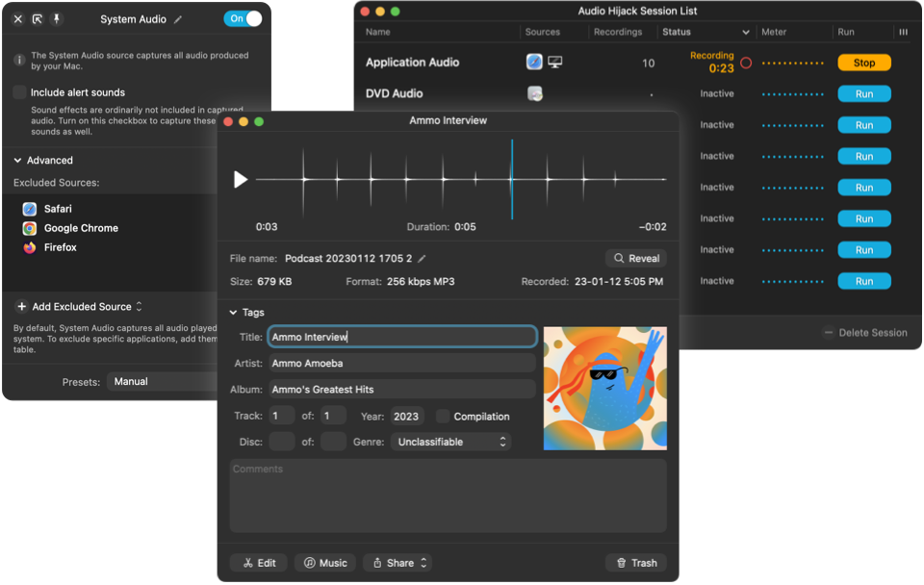Open the Genre Unclassifiable dropdown

tap(450, 442)
